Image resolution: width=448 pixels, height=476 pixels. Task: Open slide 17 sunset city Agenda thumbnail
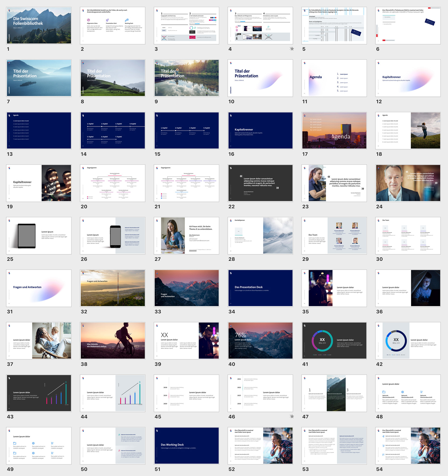pyautogui.click(x=334, y=130)
